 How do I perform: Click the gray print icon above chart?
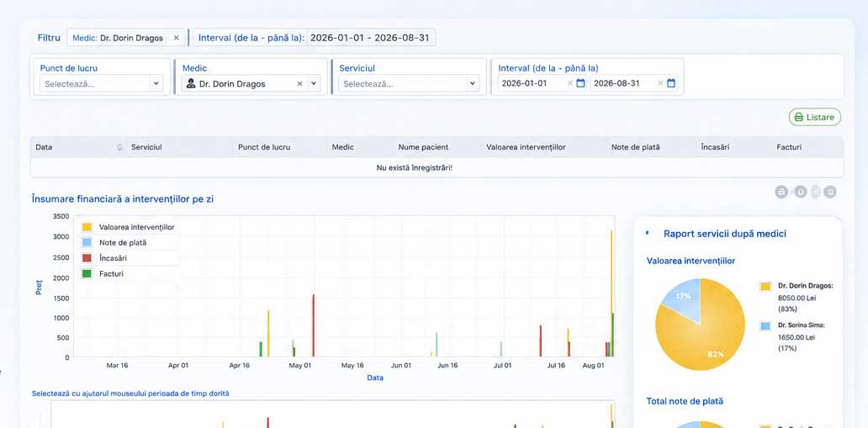tap(781, 192)
